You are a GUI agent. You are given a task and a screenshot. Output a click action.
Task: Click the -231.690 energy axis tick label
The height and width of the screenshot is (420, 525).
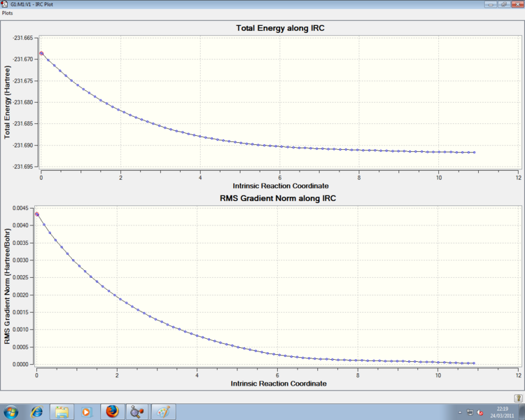[23, 146]
